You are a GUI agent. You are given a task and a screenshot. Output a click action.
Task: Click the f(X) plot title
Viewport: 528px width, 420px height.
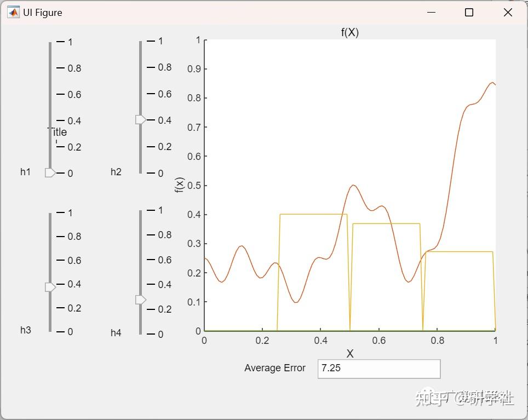(x=349, y=32)
